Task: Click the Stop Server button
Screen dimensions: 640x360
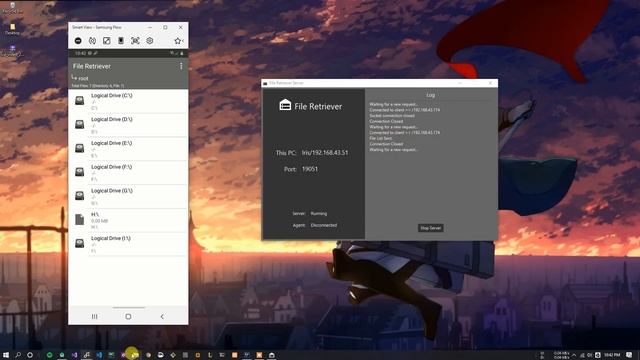Action: [431, 228]
